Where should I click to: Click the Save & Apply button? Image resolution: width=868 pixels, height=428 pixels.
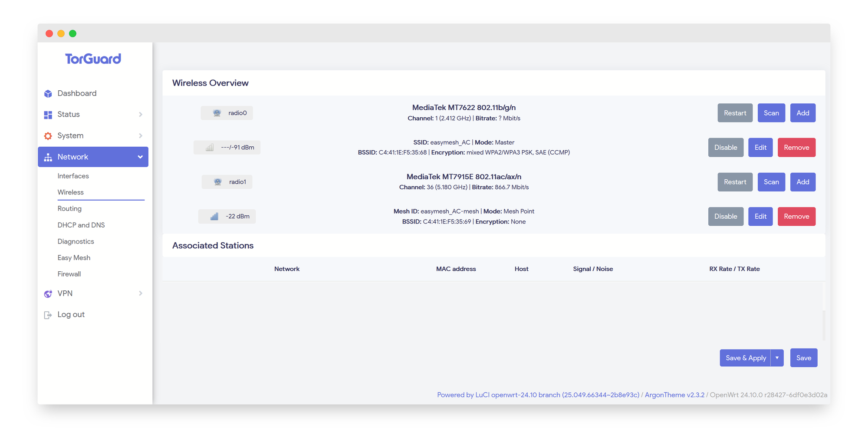[745, 358]
